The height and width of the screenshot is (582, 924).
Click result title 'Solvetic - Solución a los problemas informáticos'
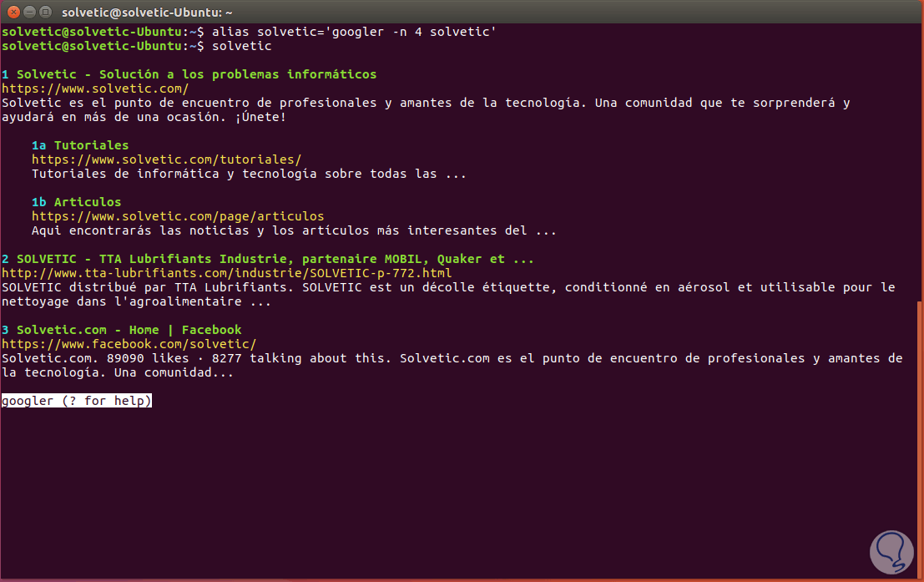[196, 74]
